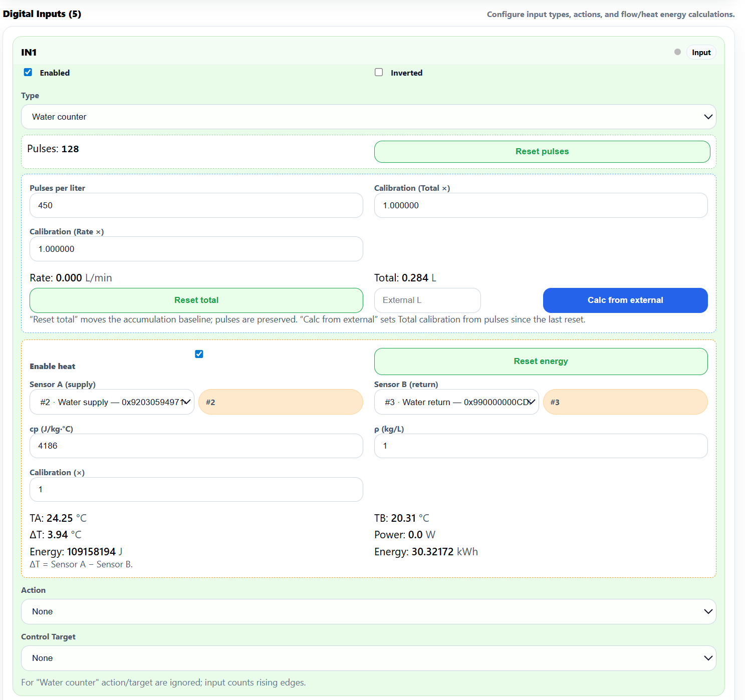This screenshot has width=745, height=700.
Task: Open the Sensor A supply dropdown
Action: (112, 402)
